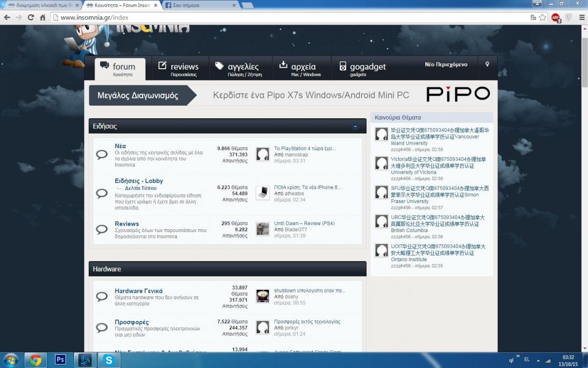Open αγγελίες Πώληση / Ζήτηση tab
The width and height of the screenshot is (588, 368).
[x=240, y=69]
